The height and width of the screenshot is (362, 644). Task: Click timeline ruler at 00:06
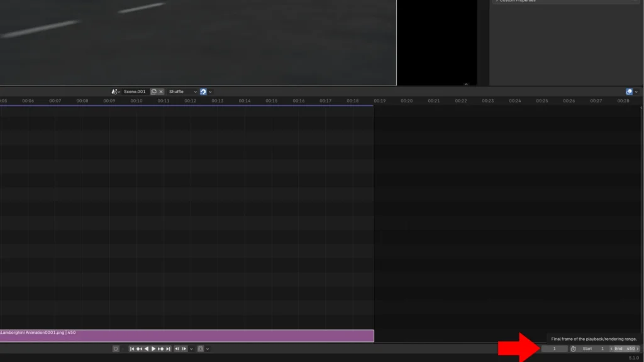pyautogui.click(x=28, y=101)
